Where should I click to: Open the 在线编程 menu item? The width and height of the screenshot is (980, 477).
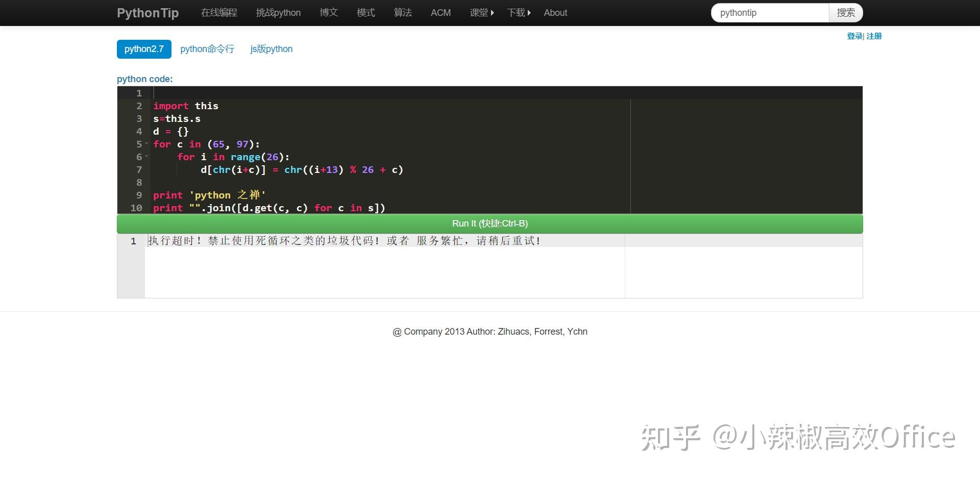coord(219,13)
